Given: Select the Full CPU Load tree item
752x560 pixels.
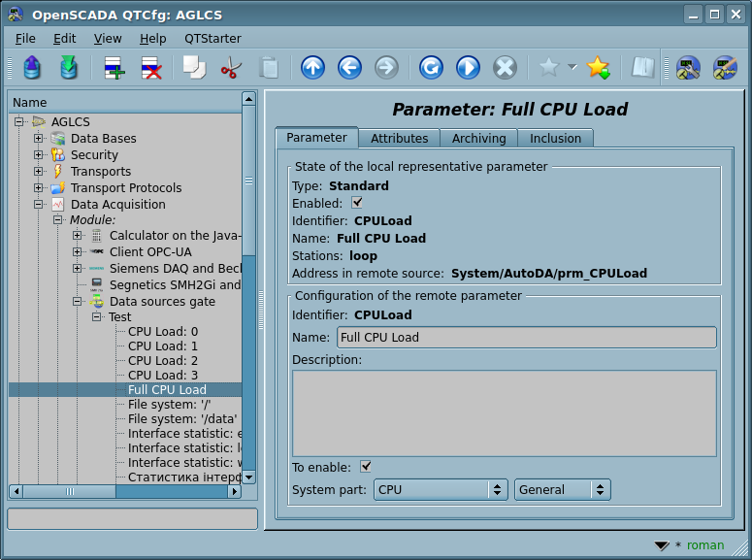Looking at the screenshot, I should point(167,389).
